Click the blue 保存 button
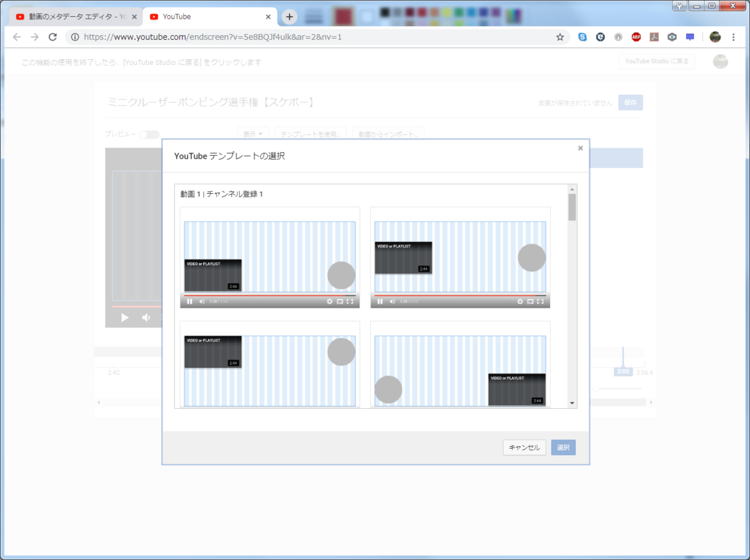This screenshot has width=750, height=560. [630, 103]
